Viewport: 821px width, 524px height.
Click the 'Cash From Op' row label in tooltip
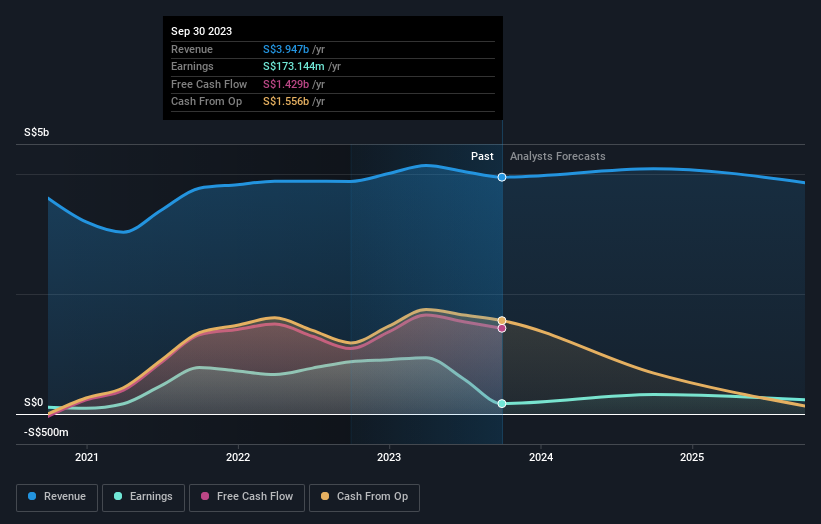pos(207,102)
